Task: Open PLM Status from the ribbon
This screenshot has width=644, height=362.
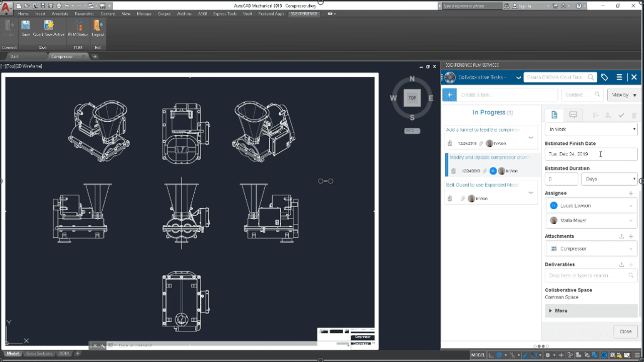Action: (x=78, y=26)
